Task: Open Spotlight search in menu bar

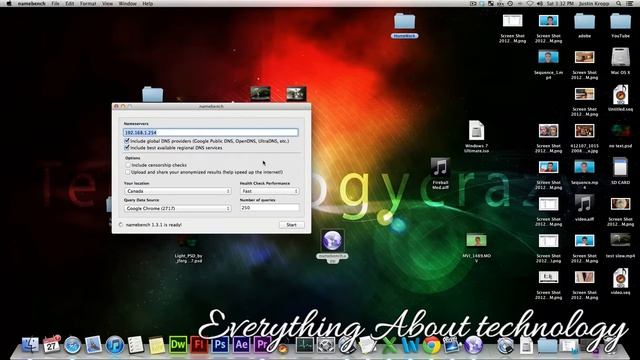Action: click(619, 3)
